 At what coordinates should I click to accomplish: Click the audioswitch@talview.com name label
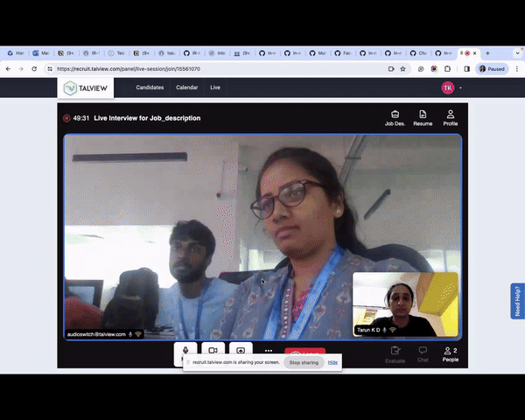tap(96, 334)
